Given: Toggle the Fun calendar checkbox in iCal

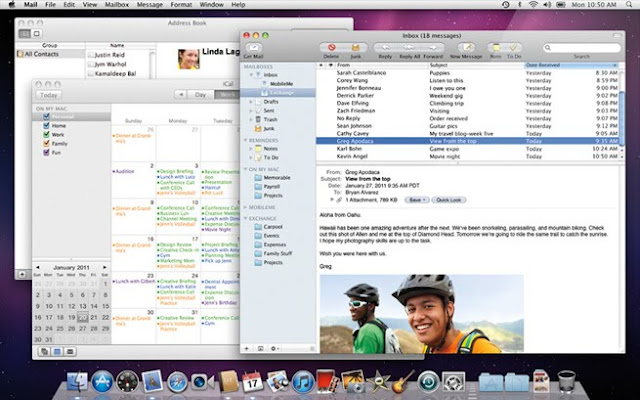Looking at the screenshot, I should [x=46, y=153].
